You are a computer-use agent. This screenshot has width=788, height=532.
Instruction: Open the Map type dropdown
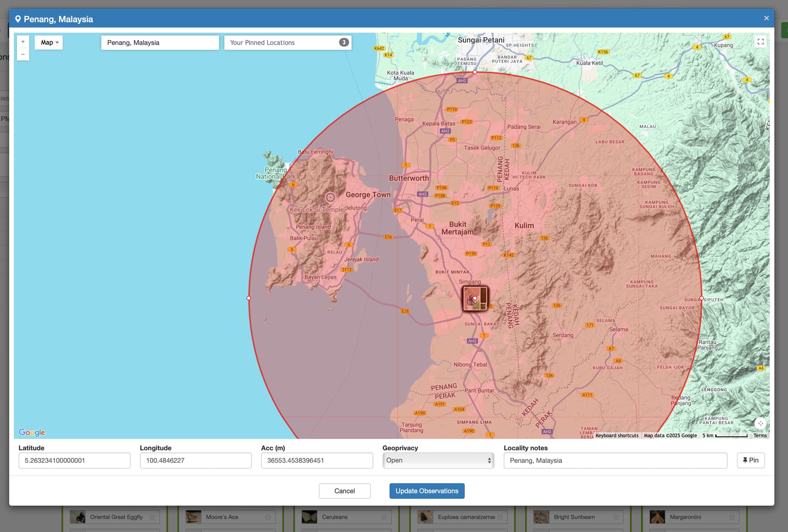click(x=49, y=43)
